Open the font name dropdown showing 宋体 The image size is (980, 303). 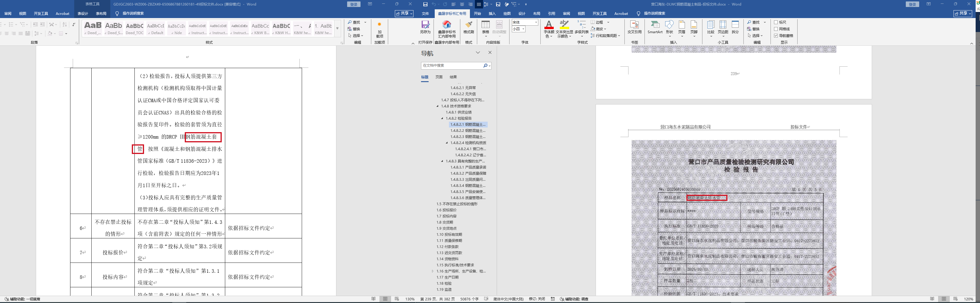point(536,22)
